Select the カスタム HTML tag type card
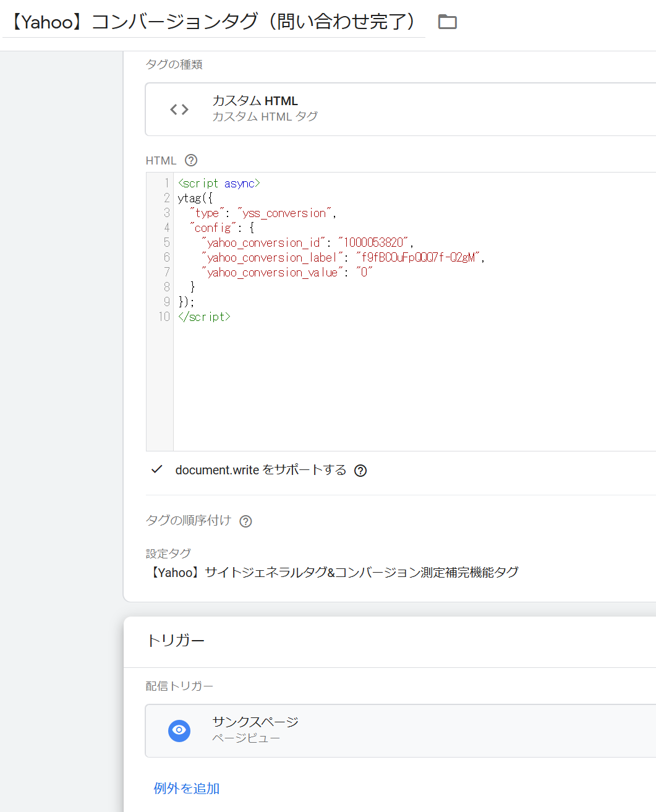This screenshot has width=656, height=812. (x=401, y=109)
